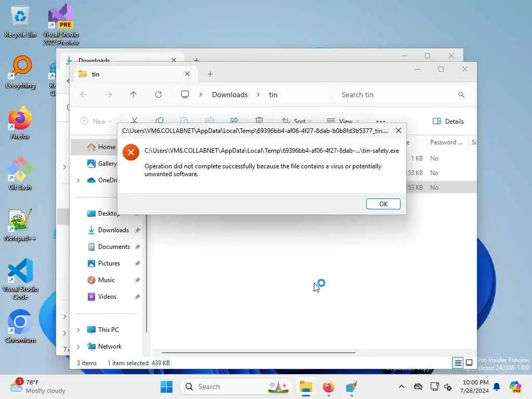Open Visual Studio Code desktop shortcut
The image size is (532, 399).
[20, 279]
